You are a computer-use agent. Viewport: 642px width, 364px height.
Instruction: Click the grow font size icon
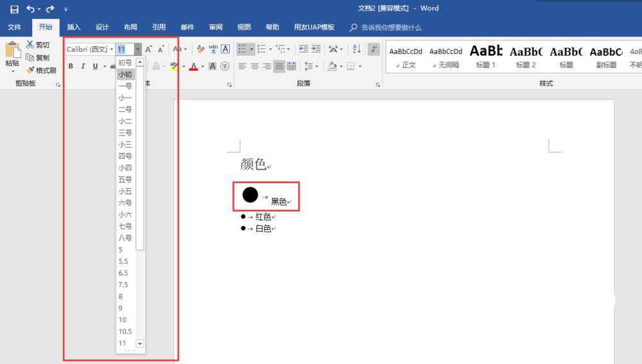[149, 49]
